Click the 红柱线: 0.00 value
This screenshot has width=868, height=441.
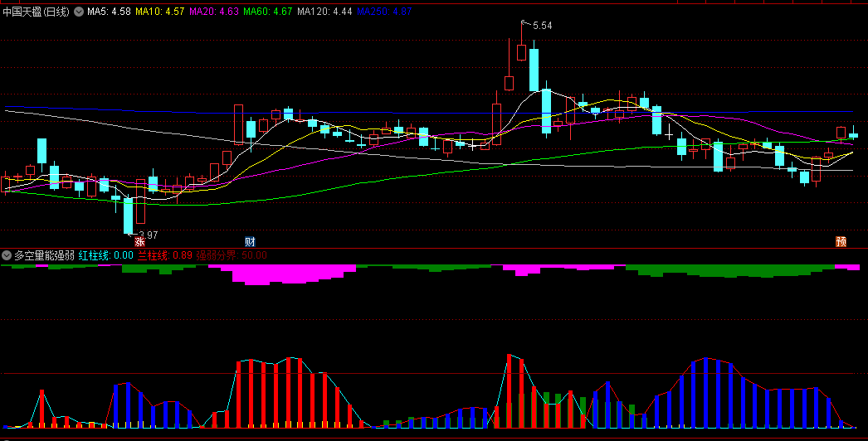[105, 255]
